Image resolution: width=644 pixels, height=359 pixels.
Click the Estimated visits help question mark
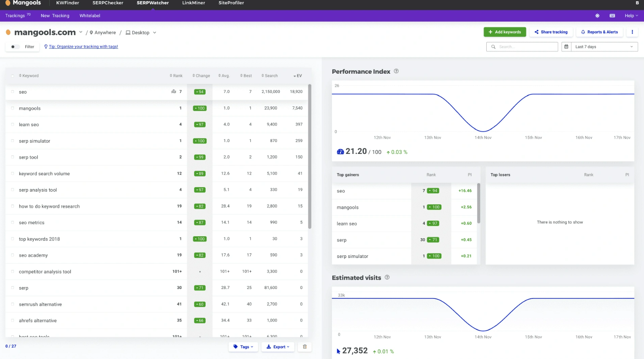tap(387, 278)
